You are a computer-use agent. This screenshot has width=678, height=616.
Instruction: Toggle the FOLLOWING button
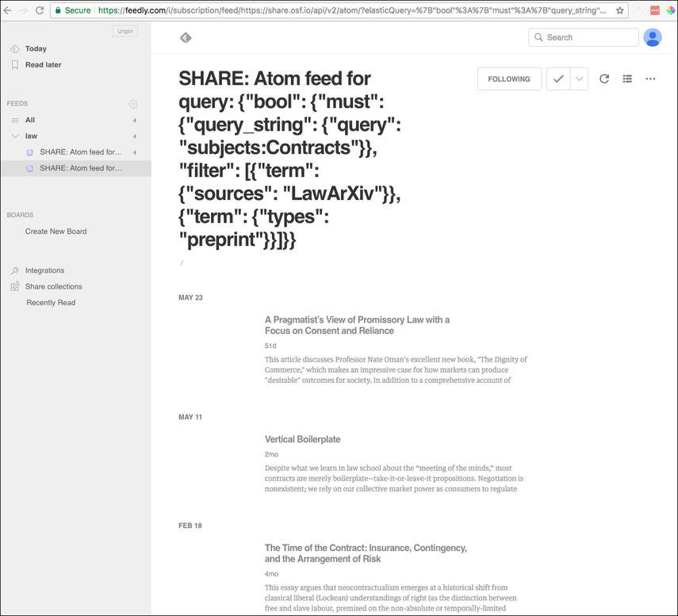pos(509,78)
